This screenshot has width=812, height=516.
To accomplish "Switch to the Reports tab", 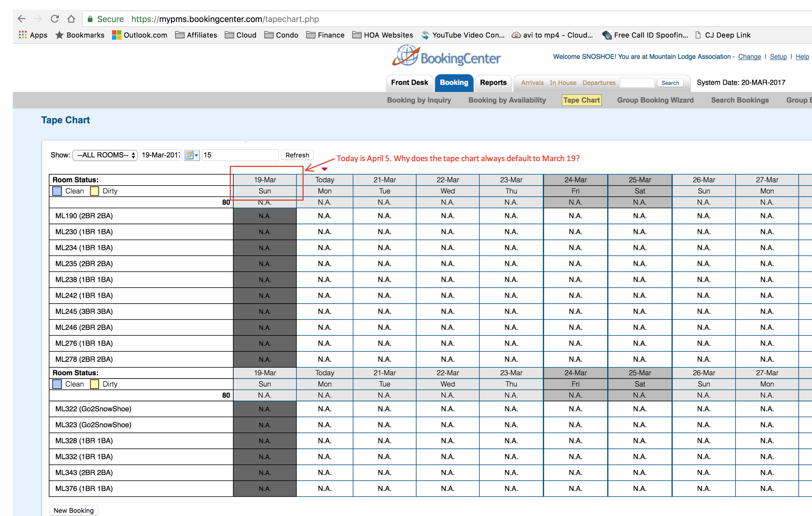I will pos(493,83).
